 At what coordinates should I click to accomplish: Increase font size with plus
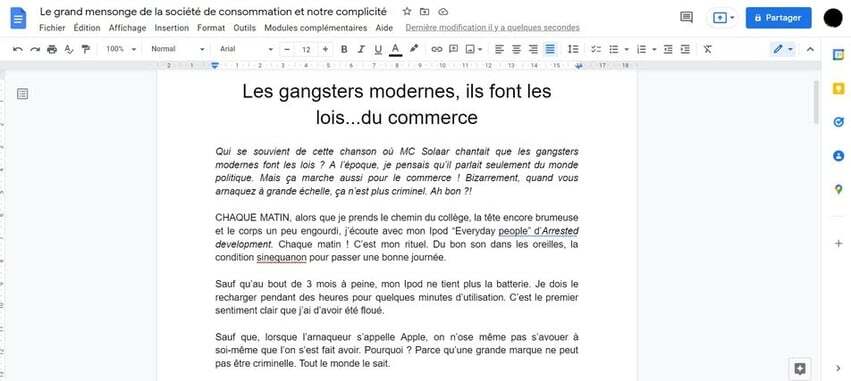pyautogui.click(x=325, y=49)
